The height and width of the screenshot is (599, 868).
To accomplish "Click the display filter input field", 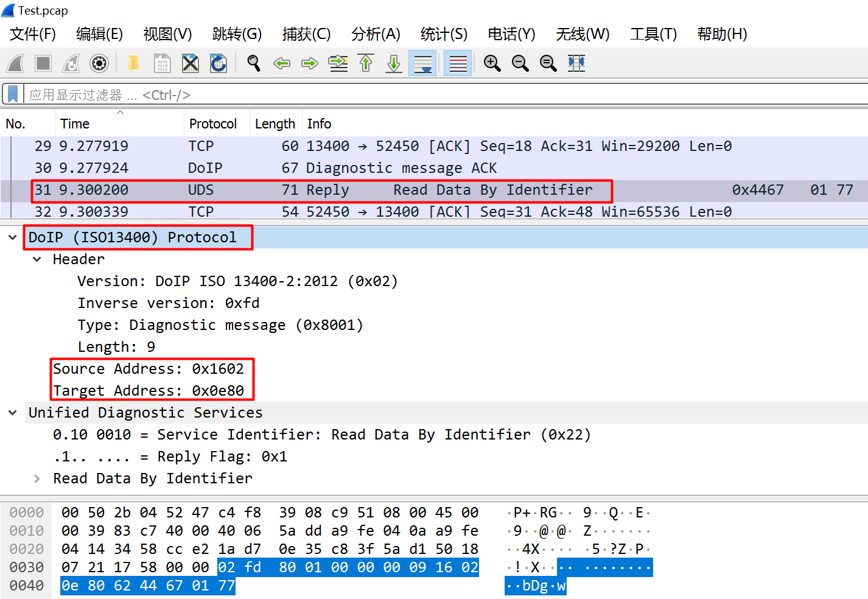I will (243, 94).
